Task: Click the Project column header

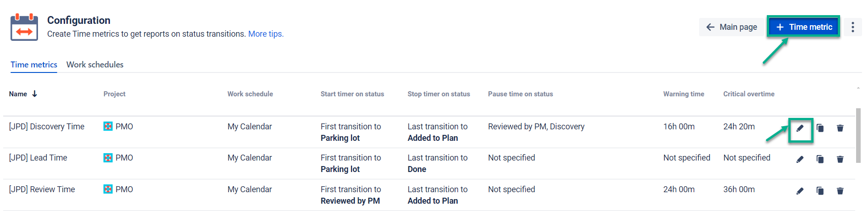Action: [114, 94]
